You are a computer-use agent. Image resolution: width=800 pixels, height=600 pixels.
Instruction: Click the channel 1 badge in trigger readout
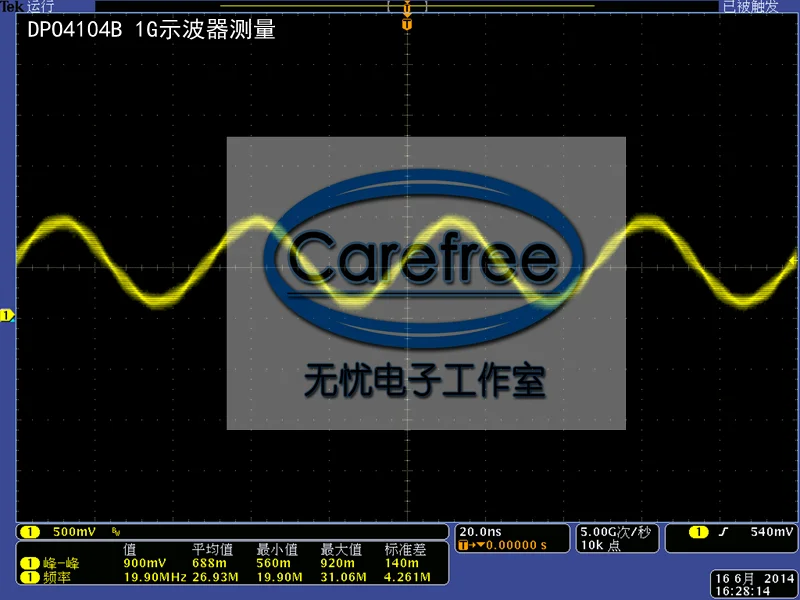698,532
